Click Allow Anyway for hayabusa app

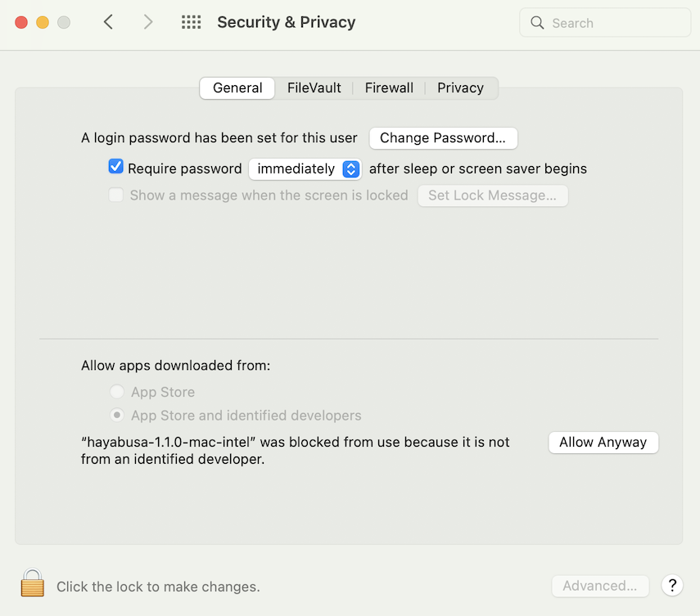point(603,442)
